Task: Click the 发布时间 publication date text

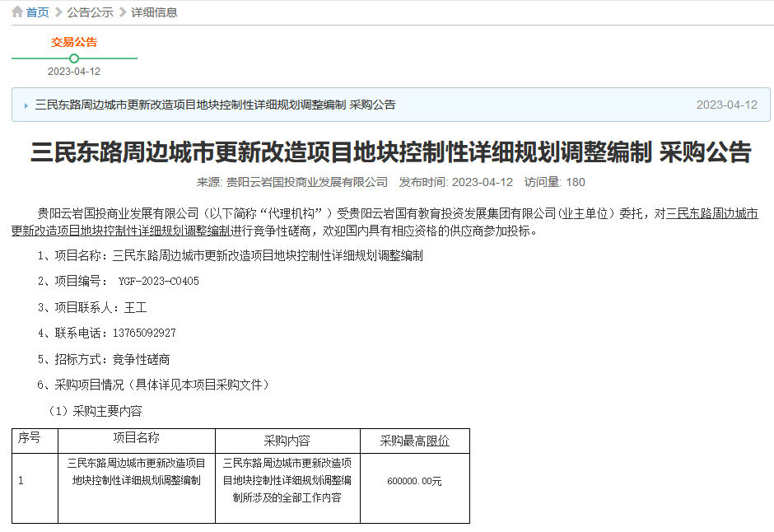Action: coord(456,182)
